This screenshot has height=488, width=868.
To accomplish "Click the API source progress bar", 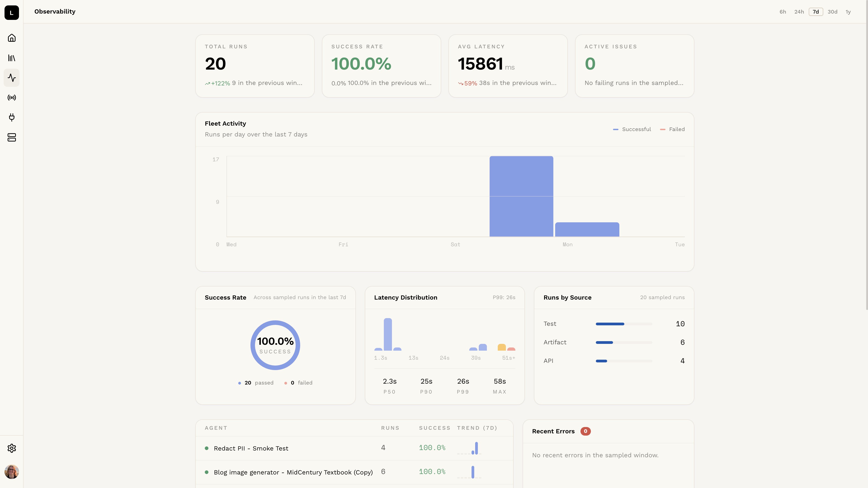I will pos(624,361).
